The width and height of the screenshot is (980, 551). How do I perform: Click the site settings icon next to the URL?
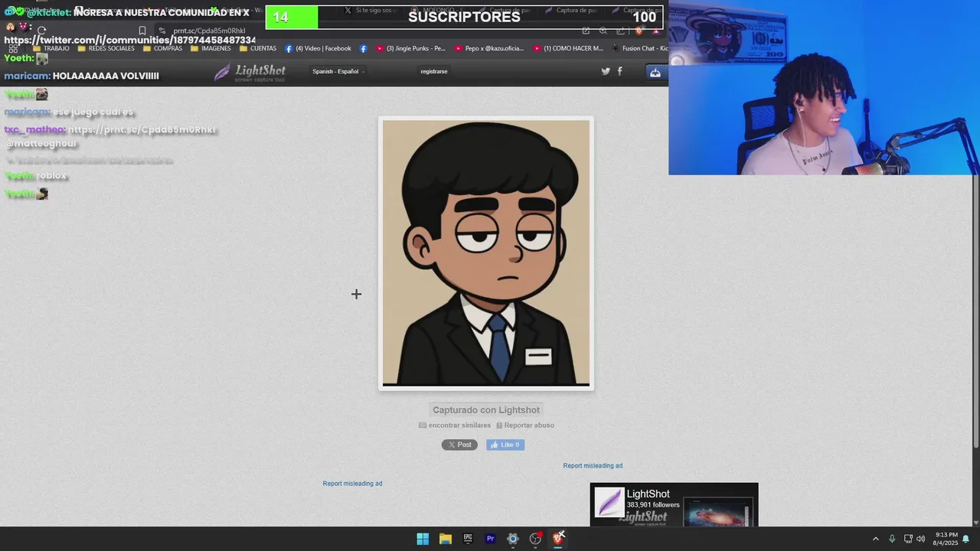point(162,31)
